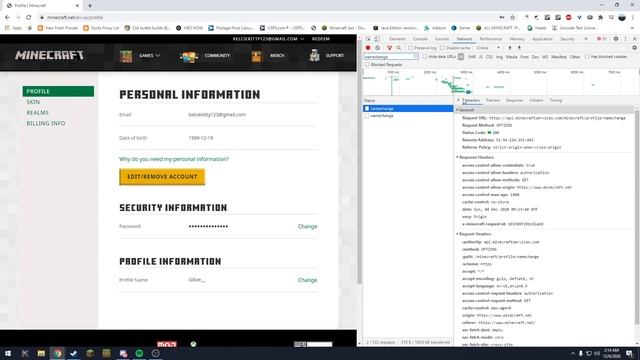Click Chrome address bar URL
The width and height of the screenshot is (640, 360).
pos(75,17)
